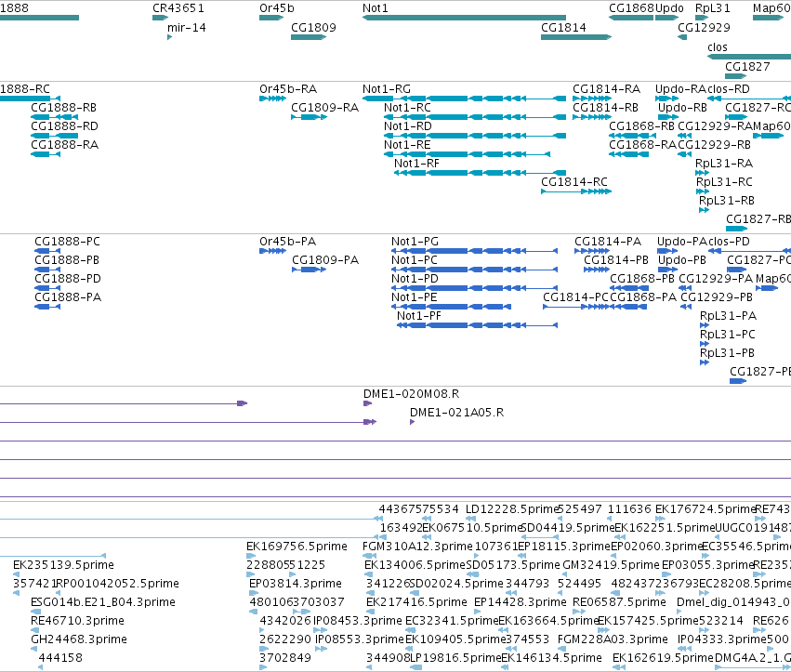Click protein CG1888-PD
Screen dimensions: 791x672
coord(47,288)
